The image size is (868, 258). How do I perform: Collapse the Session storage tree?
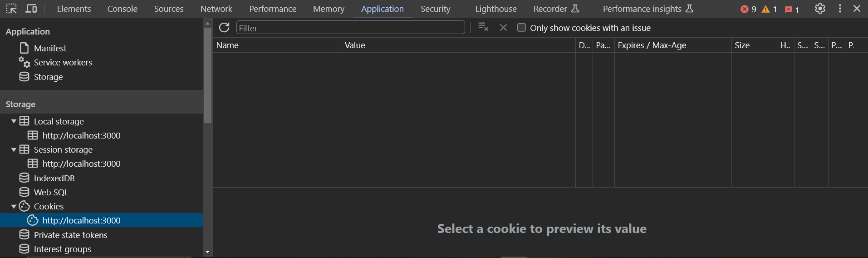[14, 149]
